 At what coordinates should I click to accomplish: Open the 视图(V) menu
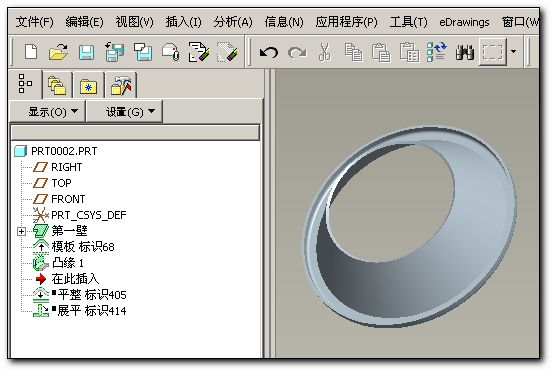[x=134, y=22]
